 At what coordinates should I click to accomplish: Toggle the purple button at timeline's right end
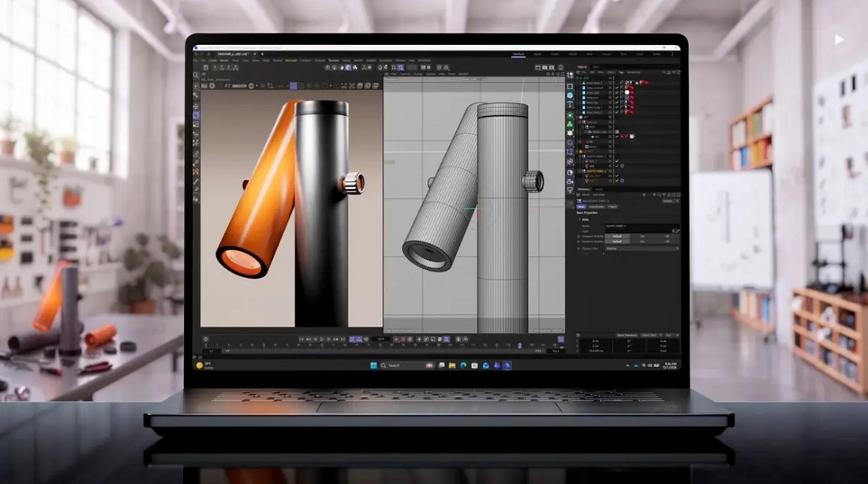coord(561,339)
